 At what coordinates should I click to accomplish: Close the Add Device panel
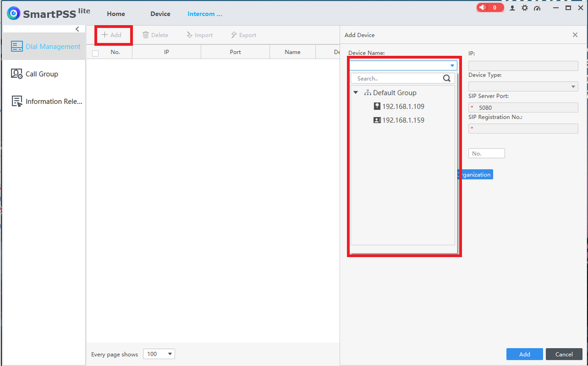pos(575,35)
